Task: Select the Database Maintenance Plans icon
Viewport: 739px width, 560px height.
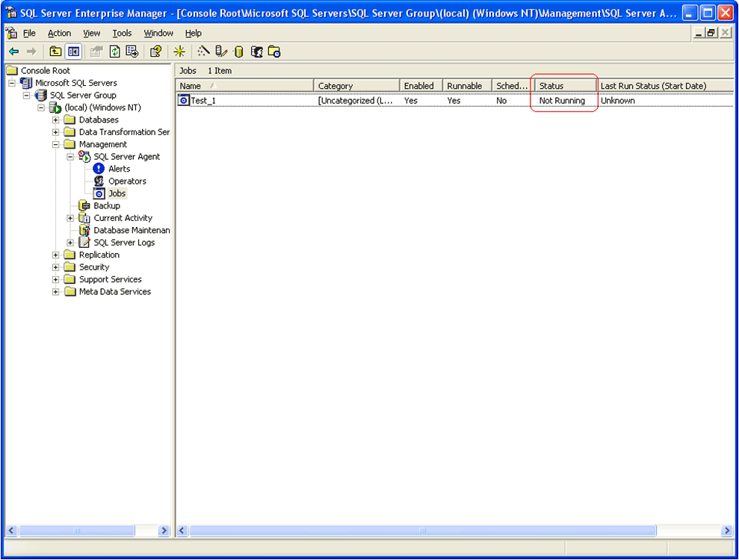Action: click(x=84, y=230)
